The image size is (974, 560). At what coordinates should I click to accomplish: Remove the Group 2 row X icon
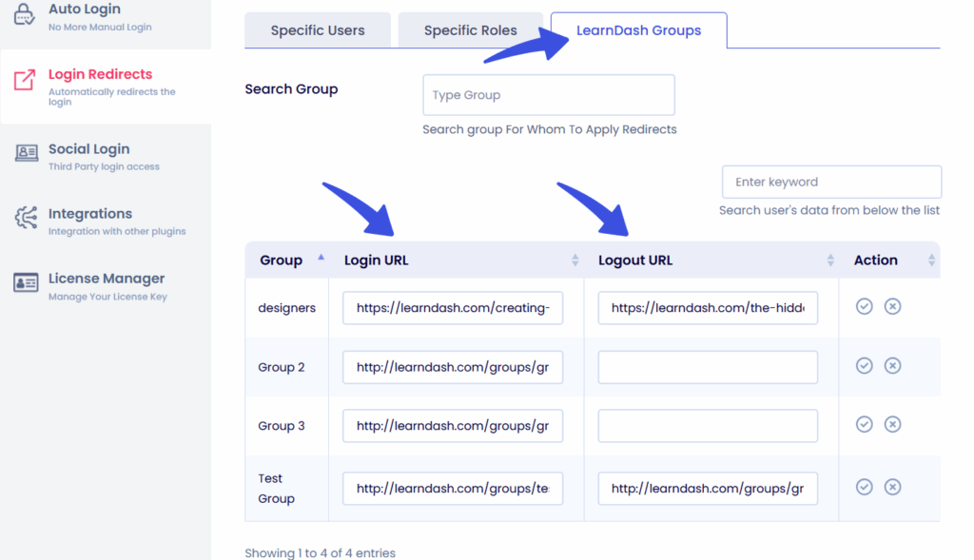point(892,366)
